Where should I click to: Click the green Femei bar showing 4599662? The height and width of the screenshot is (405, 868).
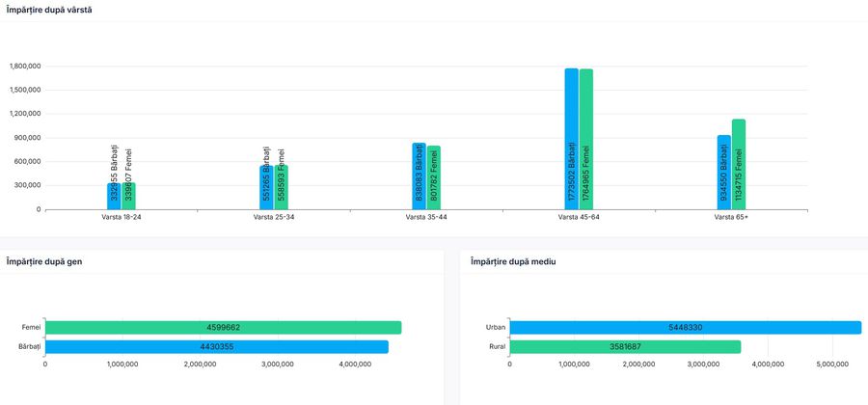pos(223,328)
